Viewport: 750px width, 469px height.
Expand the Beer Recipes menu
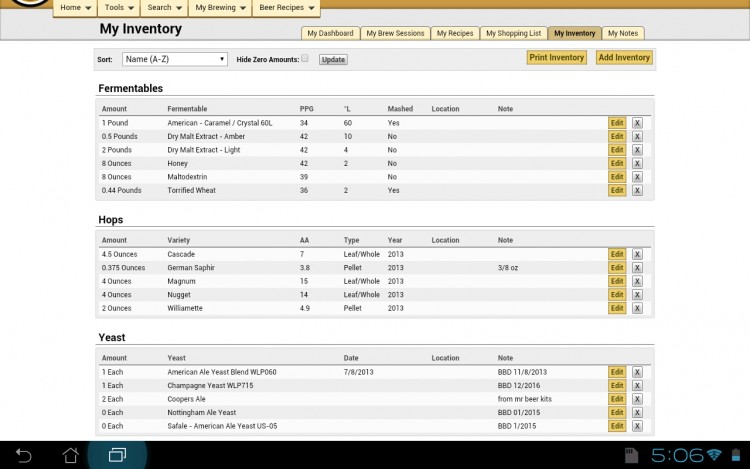tap(285, 8)
